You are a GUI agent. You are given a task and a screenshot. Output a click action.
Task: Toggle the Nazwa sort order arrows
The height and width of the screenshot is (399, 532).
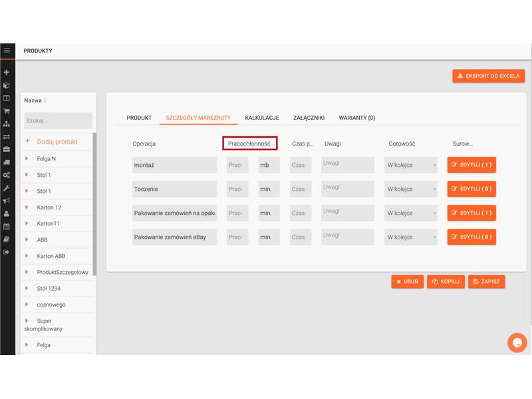click(x=45, y=100)
